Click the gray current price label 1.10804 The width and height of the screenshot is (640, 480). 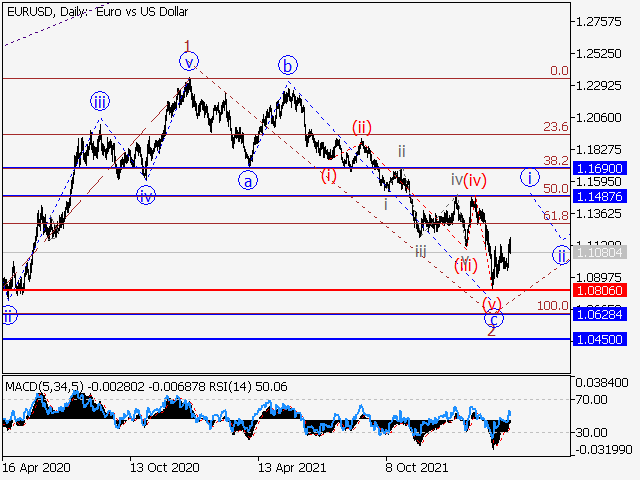point(599,253)
